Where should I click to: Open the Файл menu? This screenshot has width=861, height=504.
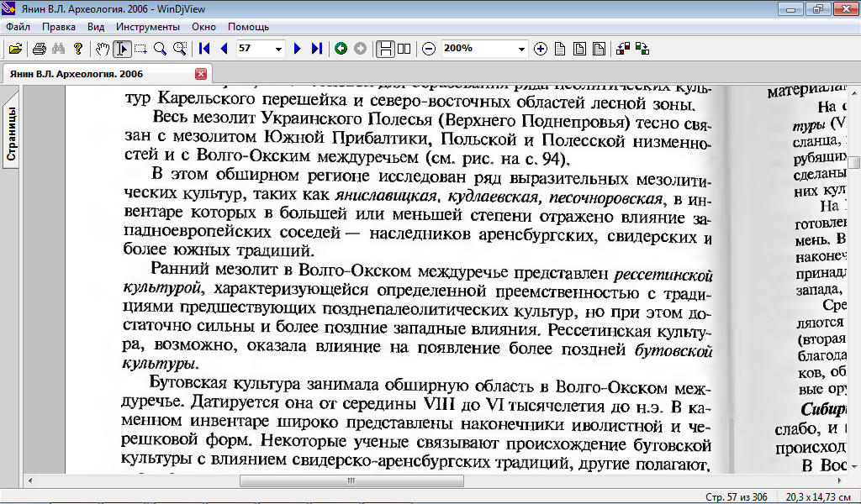(x=18, y=26)
